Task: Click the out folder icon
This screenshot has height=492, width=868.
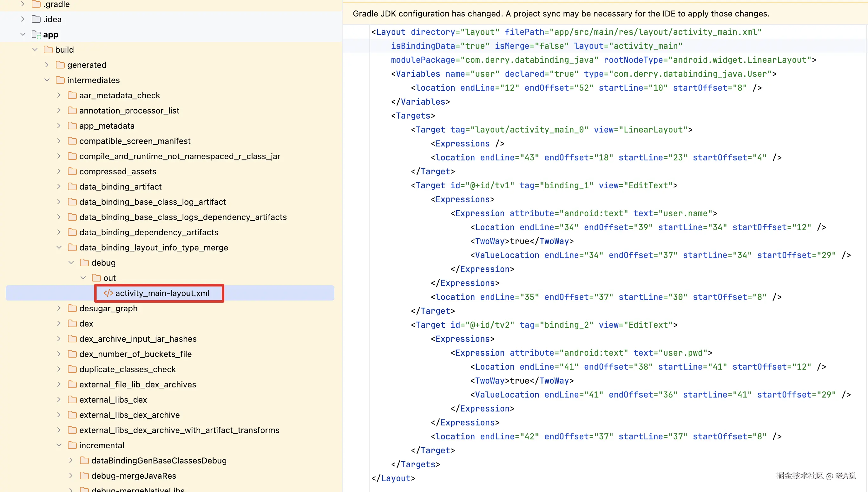Action: click(96, 278)
